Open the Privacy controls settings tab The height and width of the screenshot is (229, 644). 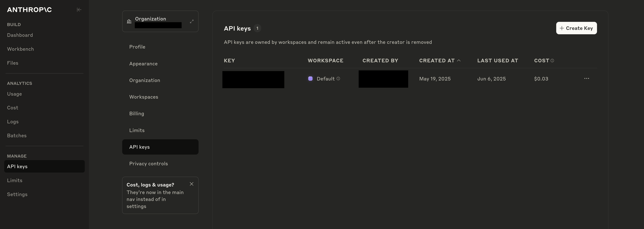pyautogui.click(x=149, y=164)
